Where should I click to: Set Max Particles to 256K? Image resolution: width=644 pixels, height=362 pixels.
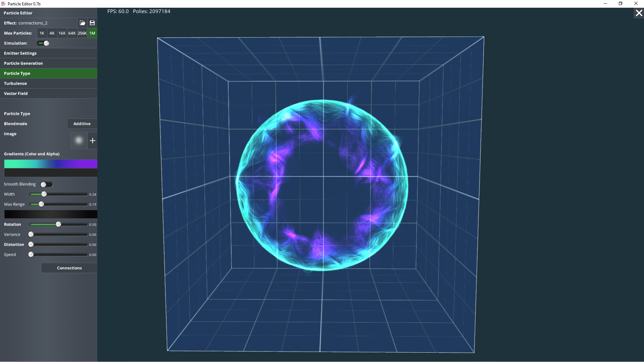82,33
